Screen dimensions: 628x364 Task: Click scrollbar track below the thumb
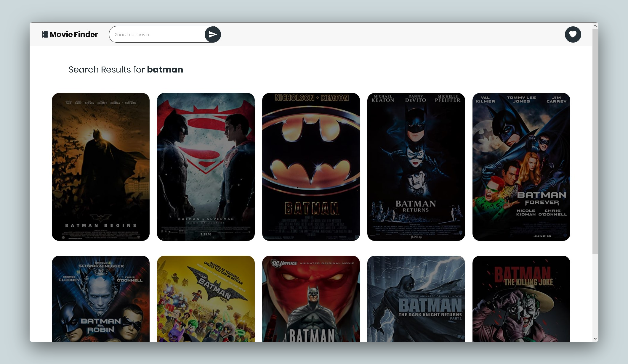click(595, 296)
